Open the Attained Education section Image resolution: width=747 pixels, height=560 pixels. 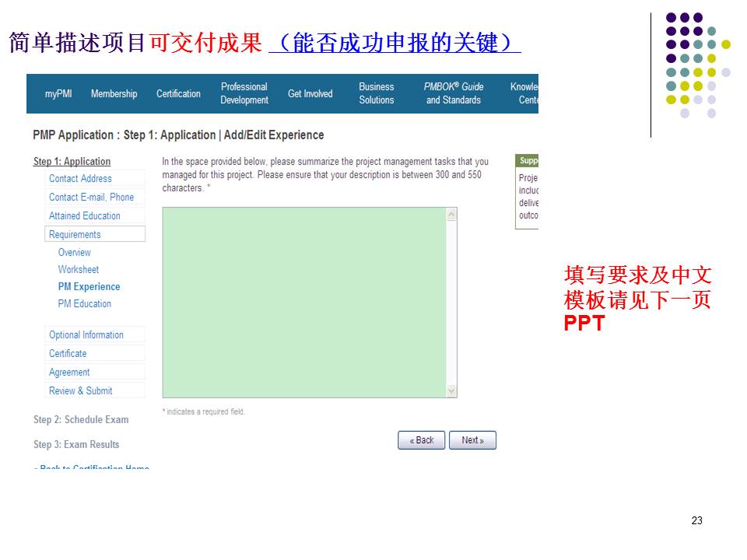point(95,215)
